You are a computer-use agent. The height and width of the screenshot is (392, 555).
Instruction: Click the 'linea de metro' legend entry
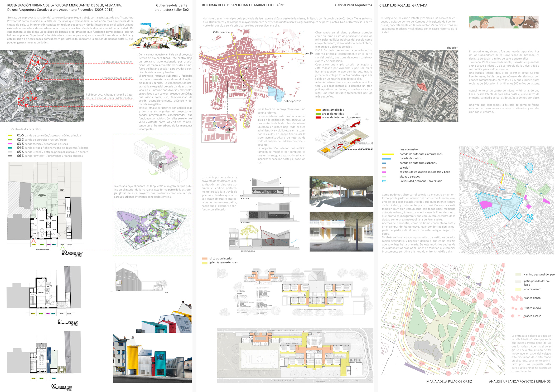(x=409, y=149)
